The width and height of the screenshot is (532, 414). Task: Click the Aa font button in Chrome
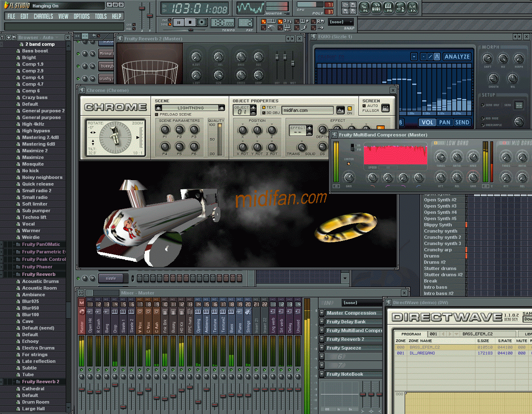[340, 110]
